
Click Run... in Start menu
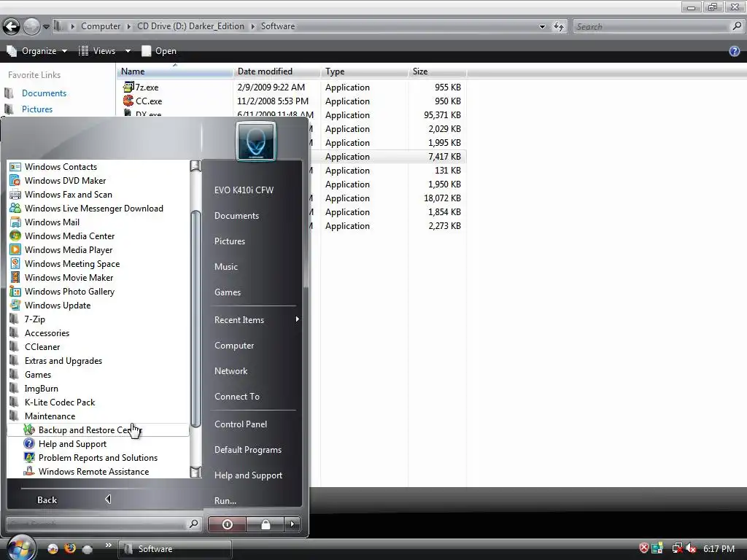[x=225, y=500]
